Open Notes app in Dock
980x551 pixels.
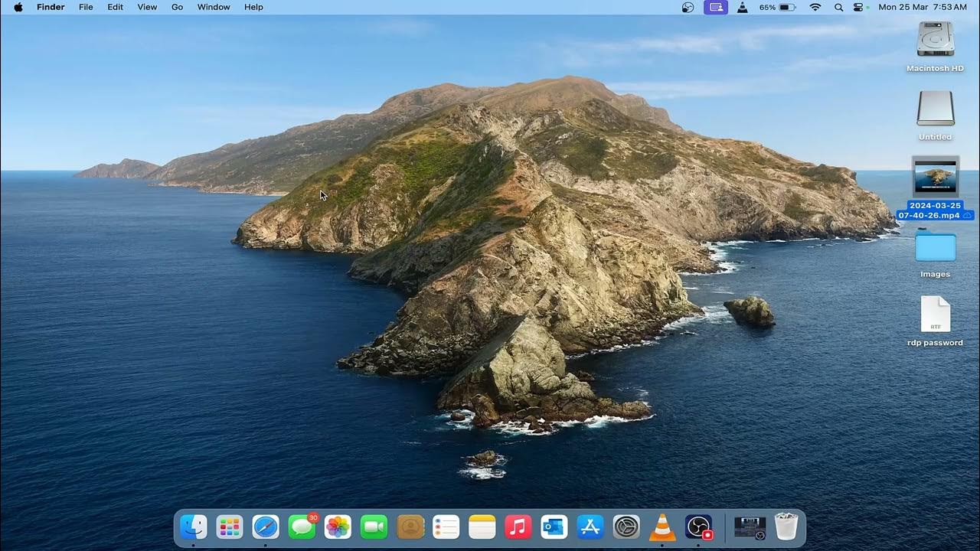482,527
